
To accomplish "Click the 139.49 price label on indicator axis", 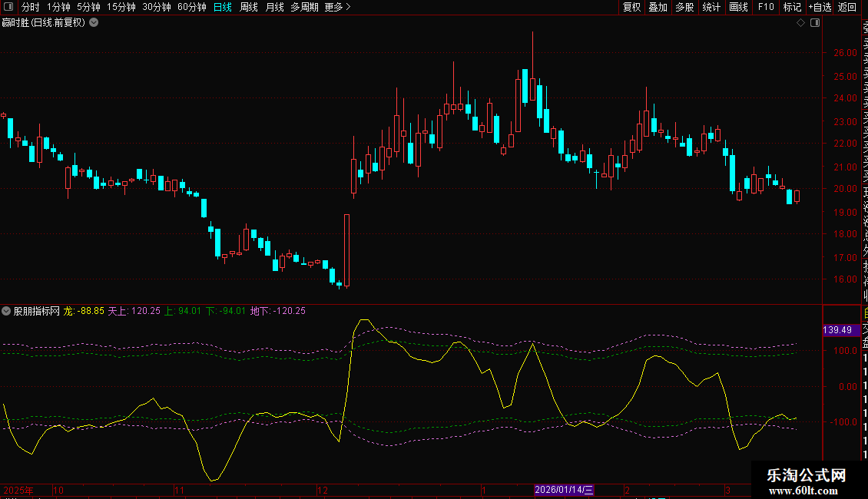I will point(837,330).
